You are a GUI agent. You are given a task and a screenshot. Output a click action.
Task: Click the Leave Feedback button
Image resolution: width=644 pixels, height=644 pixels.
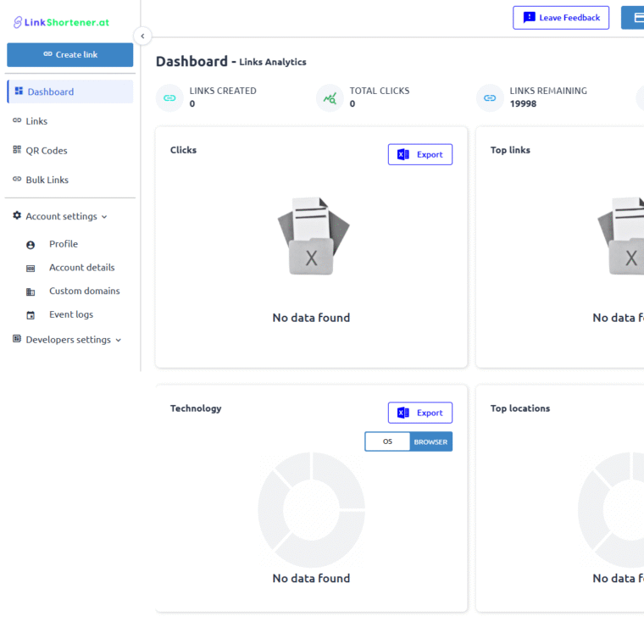click(x=560, y=18)
